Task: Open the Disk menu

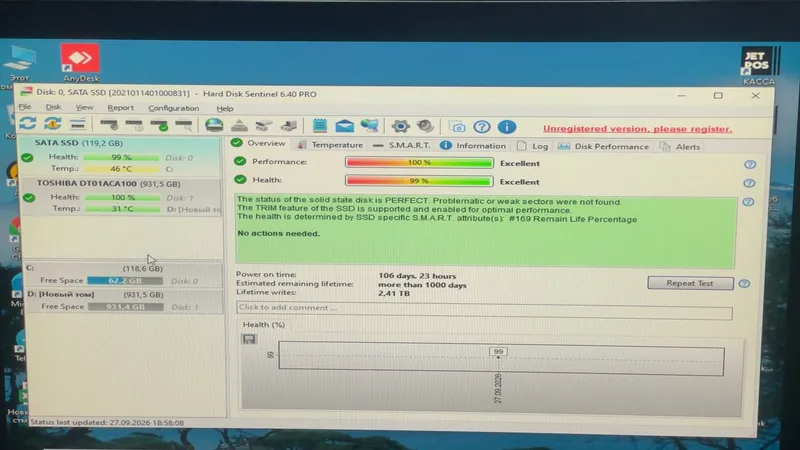Action: (53, 107)
